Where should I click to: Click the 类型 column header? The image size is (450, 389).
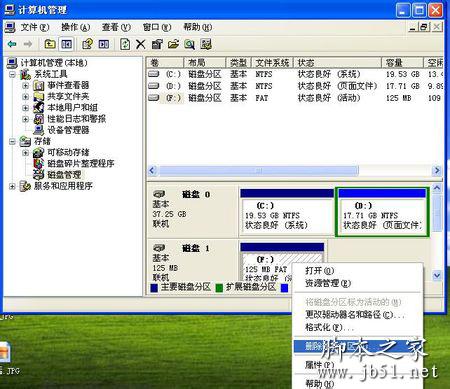[x=239, y=63]
